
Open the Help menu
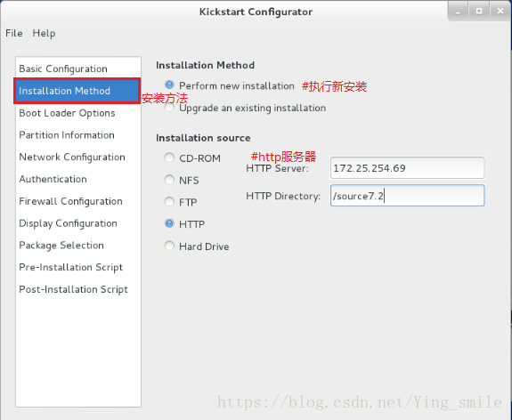44,33
